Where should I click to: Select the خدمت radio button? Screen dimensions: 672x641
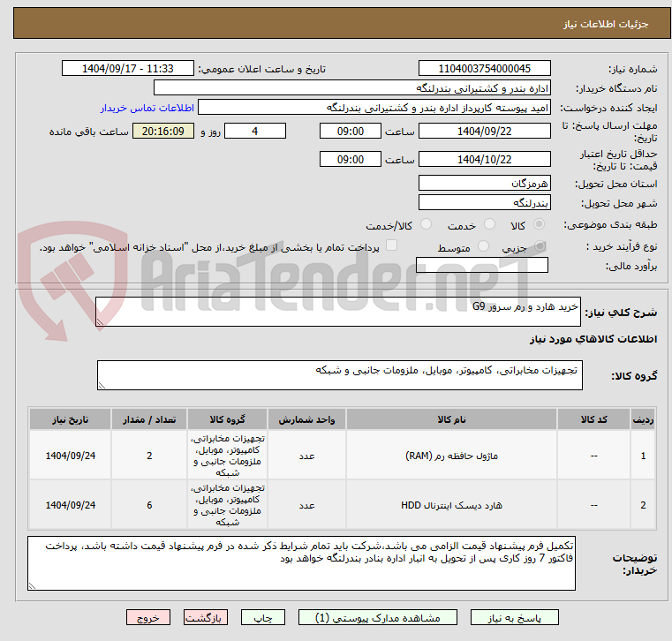point(489,224)
